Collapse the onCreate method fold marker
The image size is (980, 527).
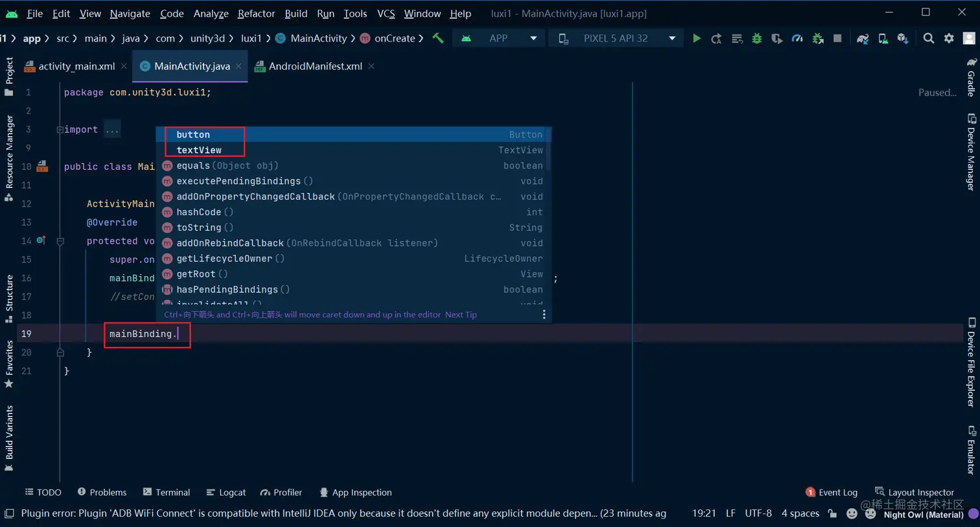click(x=60, y=241)
